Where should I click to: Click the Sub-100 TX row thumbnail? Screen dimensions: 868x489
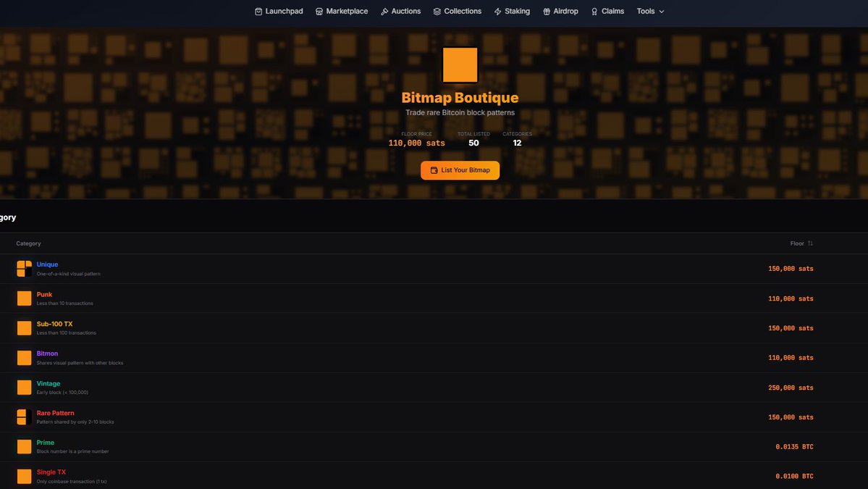[25, 328]
